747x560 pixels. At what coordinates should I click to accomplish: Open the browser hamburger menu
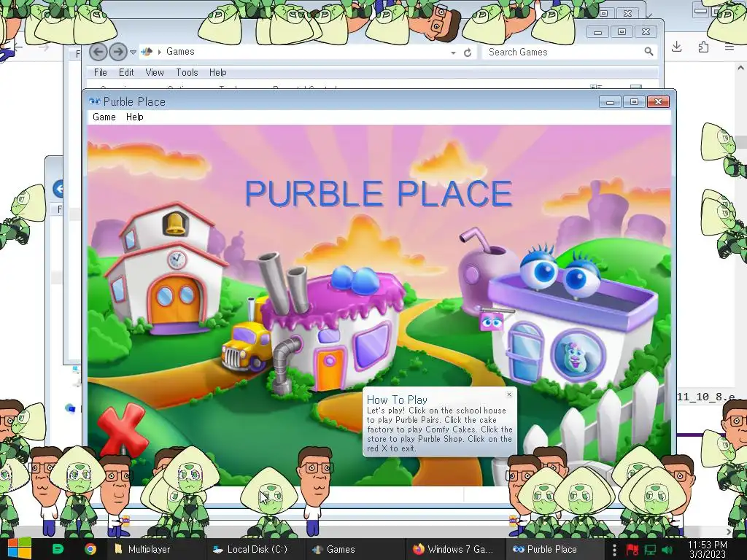(x=729, y=47)
